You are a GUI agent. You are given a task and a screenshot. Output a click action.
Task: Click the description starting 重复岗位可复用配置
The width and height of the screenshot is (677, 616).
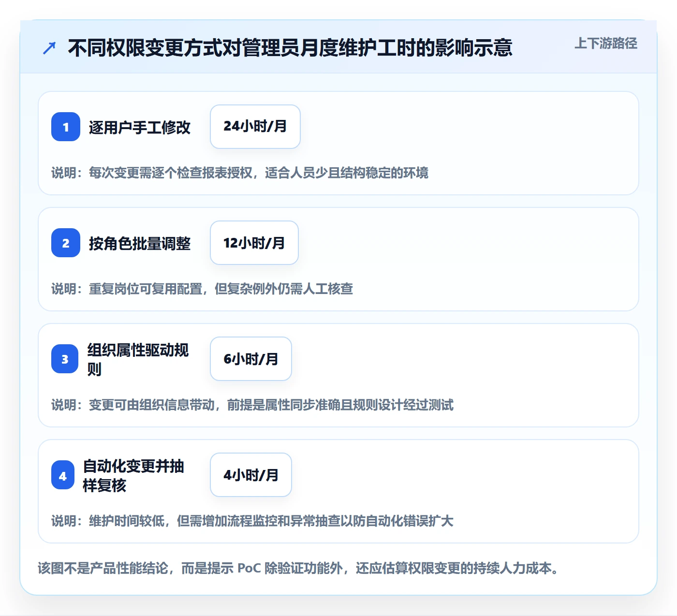coord(202,289)
